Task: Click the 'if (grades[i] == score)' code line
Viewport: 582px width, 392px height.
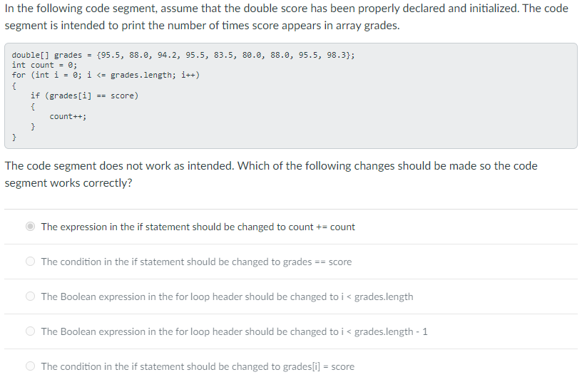Action: 85,96
